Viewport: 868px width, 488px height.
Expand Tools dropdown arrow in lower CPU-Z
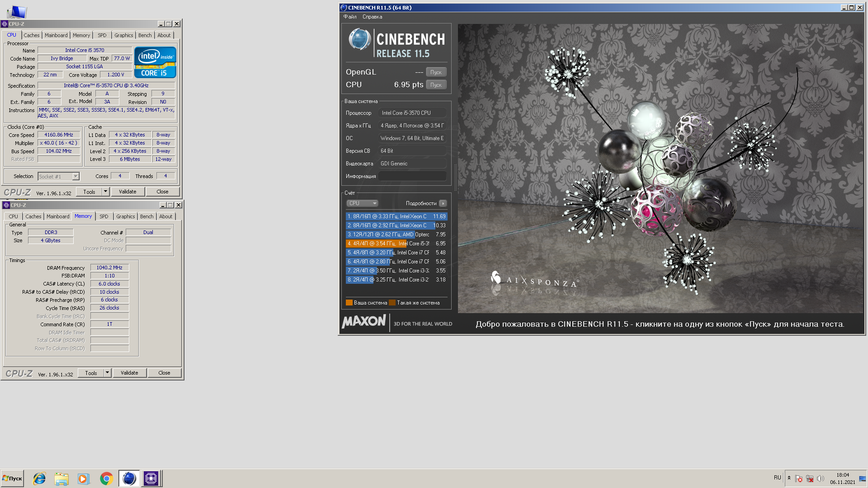[x=108, y=373]
